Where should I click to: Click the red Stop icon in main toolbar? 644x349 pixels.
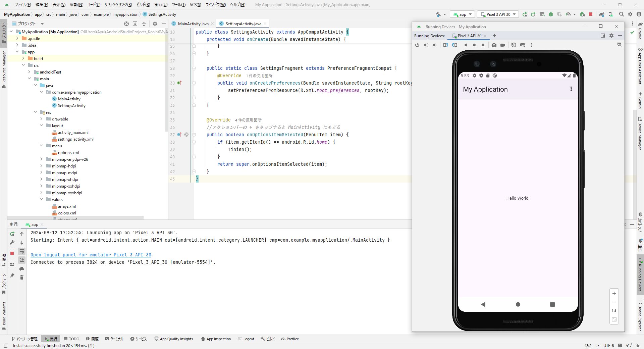coord(591,14)
